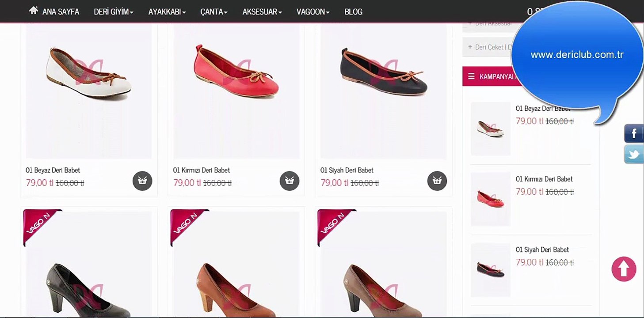Image resolution: width=644 pixels, height=318 pixels.
Task: Open sidebar 01 Siyah Deri Babet link
Action: [542, 250]
